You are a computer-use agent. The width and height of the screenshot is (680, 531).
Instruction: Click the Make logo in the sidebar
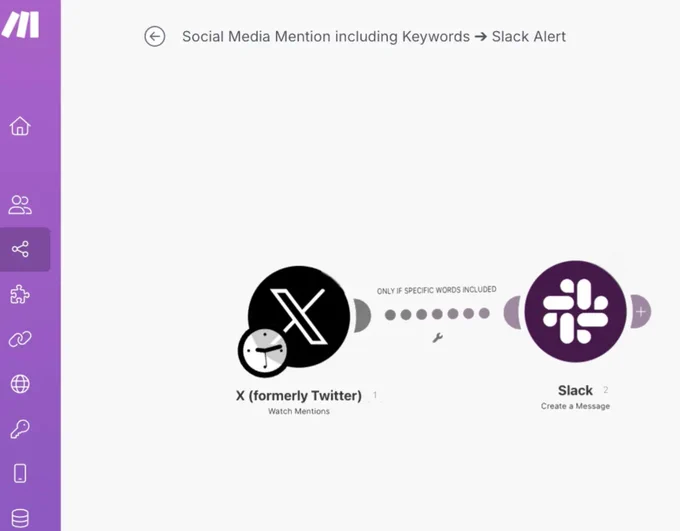click(20, 25)
